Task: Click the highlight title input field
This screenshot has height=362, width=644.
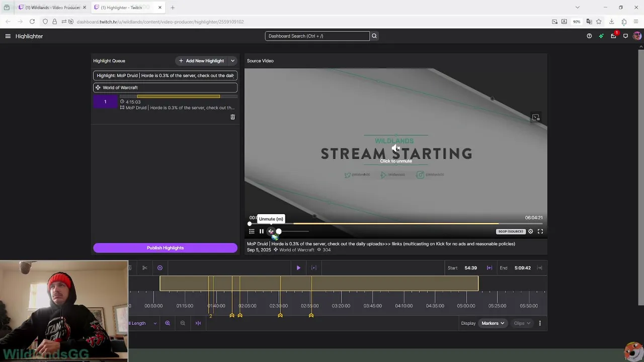Action: coord(165,75)
